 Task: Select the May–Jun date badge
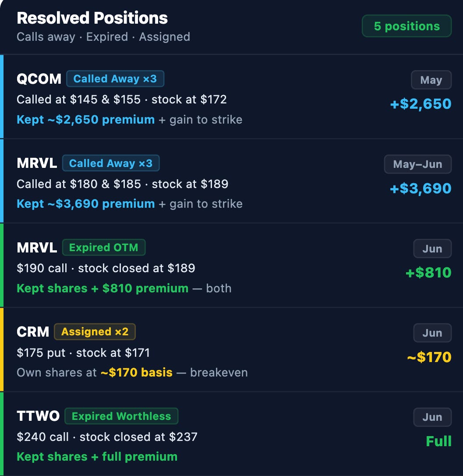(x=418, y=164)
